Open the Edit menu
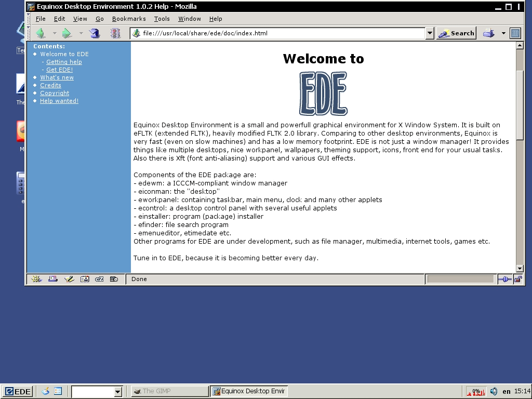532x399 pixels. click(x=59, y=19)
